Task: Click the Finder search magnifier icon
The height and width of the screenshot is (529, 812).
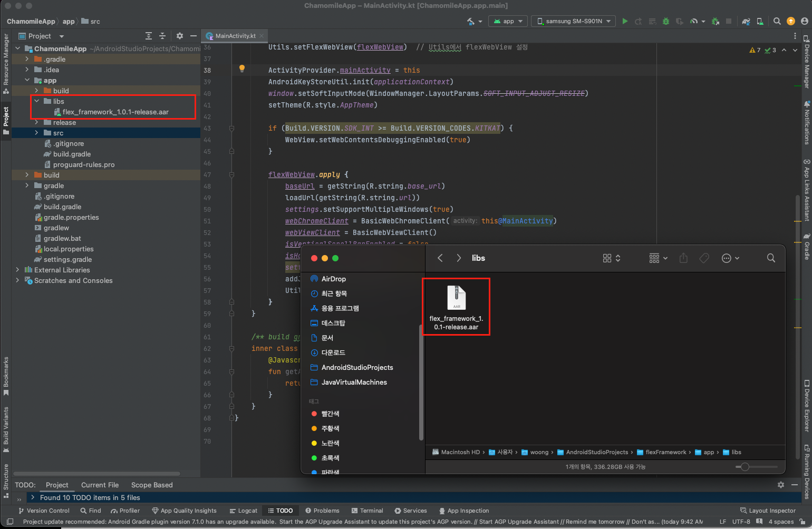Action: tap(771, 258)
